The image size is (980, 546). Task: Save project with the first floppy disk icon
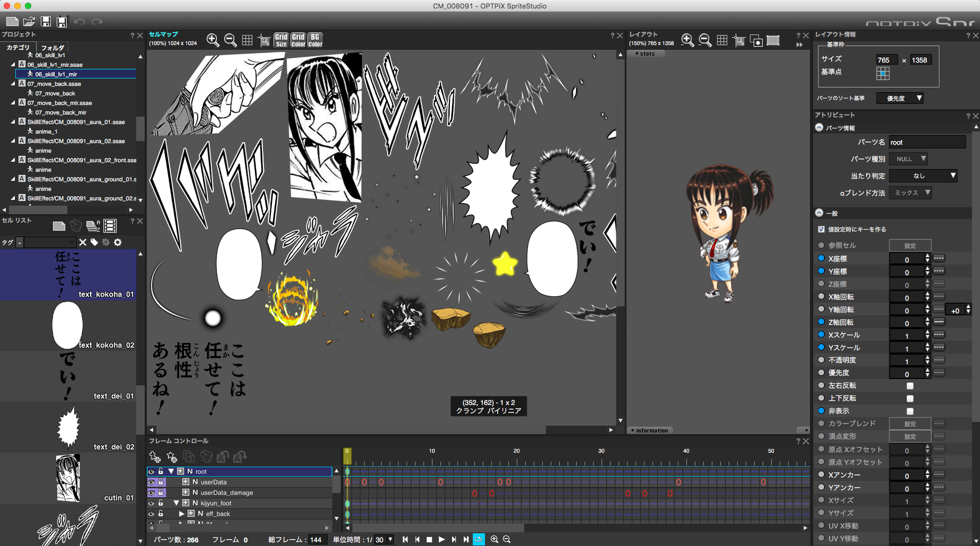coord(46,21)
